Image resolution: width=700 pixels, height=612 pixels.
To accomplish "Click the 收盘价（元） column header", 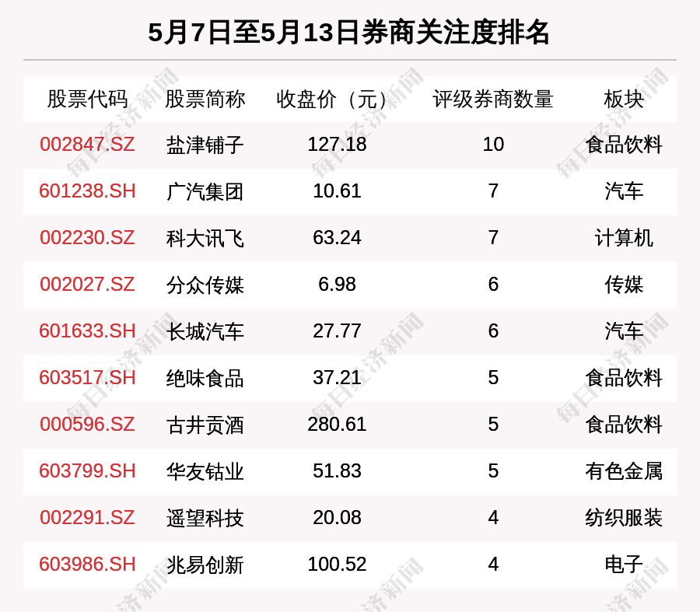I will click(x=332, y=99).
